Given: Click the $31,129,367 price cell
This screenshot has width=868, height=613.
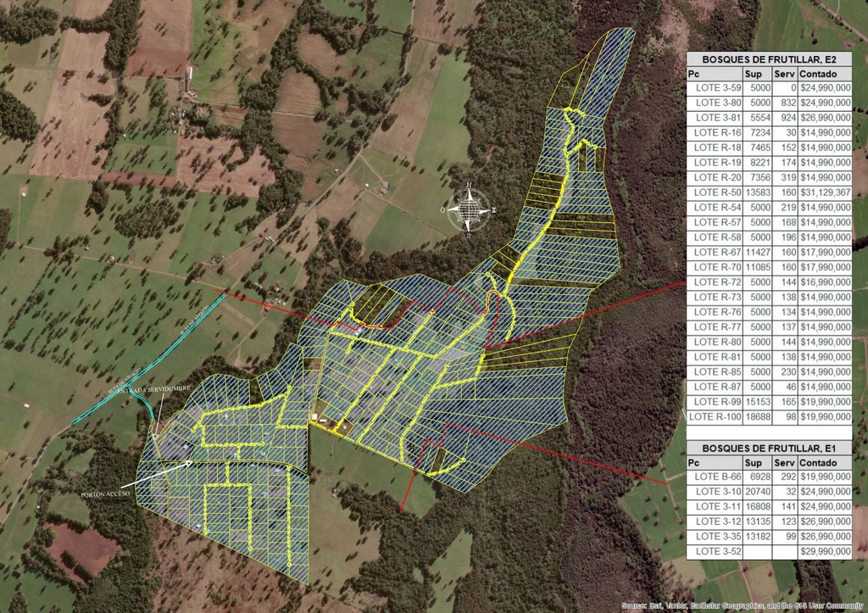Looking at the screenshot, I should pyautogui.click(x=825, y=192).
